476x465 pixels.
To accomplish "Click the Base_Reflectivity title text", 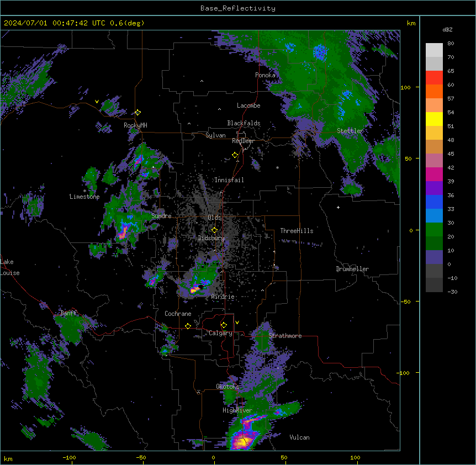I will (x=238, y=8).
